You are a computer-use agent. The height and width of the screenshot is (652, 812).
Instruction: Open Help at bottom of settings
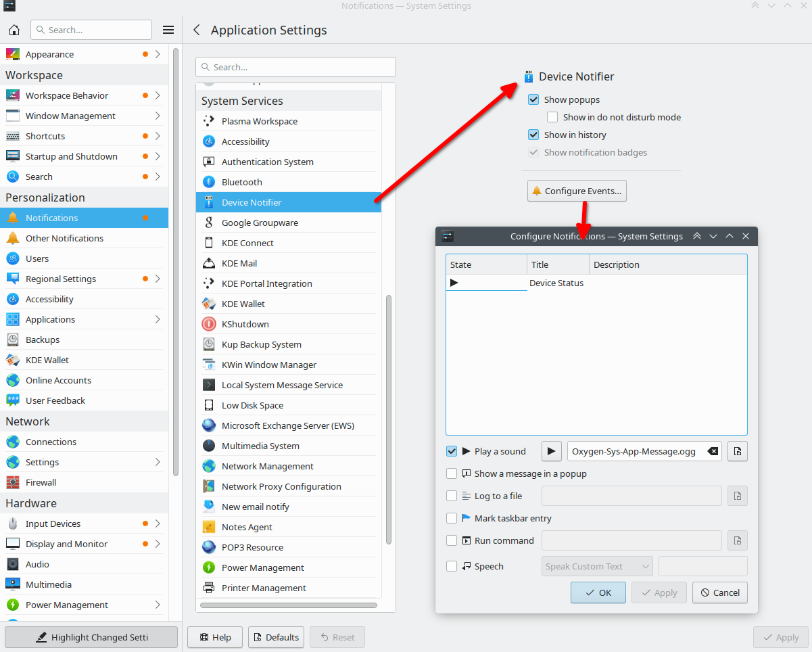(215, 637)
